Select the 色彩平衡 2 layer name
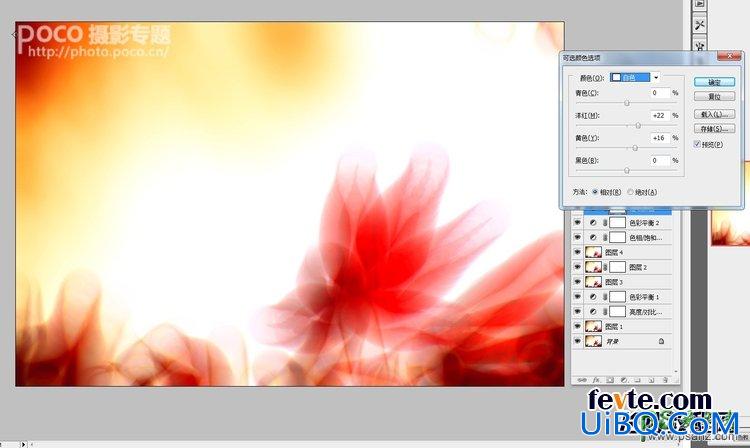Screen dimensions: 750x448 pos(644,223)
